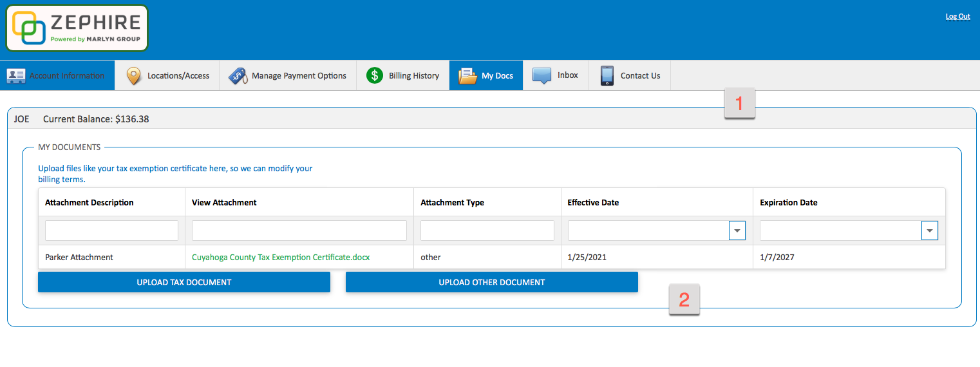This screenshot has width=980, height=367.
Task: Click the My Docs folder icon
Action: (467, 76)
